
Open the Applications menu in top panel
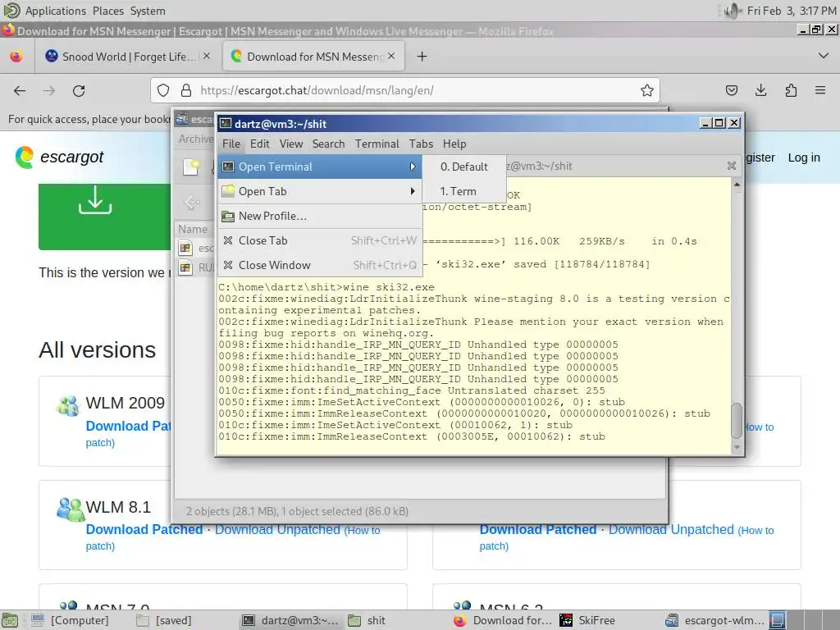(55, 11)
